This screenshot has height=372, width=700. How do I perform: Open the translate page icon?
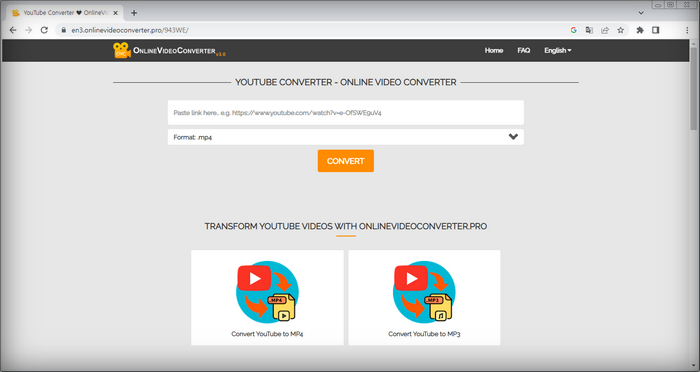point(589,30)
